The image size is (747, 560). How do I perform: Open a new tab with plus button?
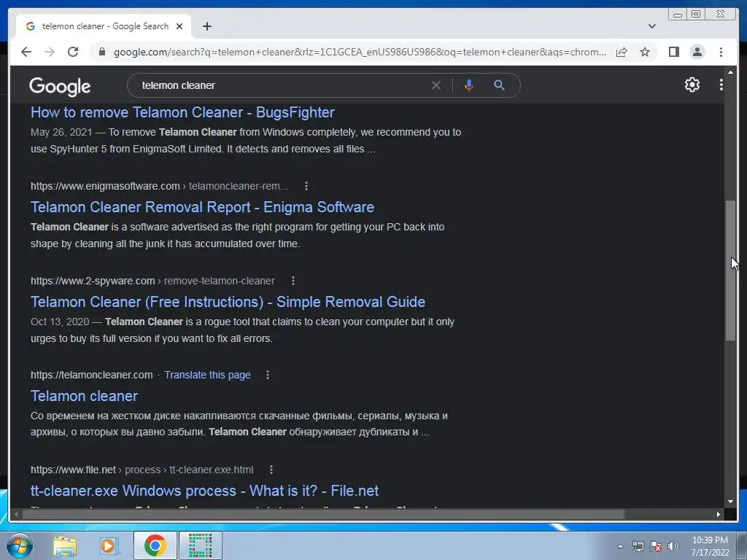pos(206,26)
